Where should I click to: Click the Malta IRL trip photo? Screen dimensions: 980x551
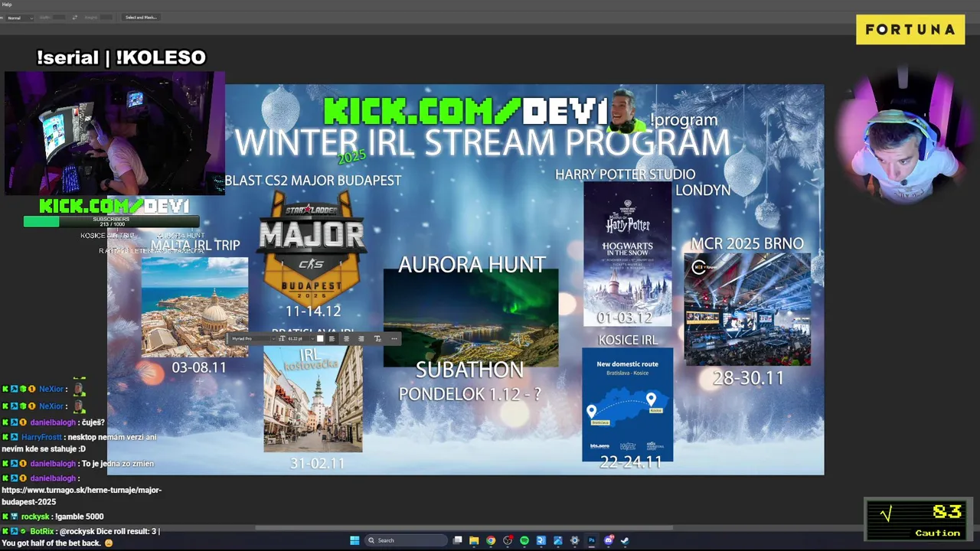tap(194, 307)
